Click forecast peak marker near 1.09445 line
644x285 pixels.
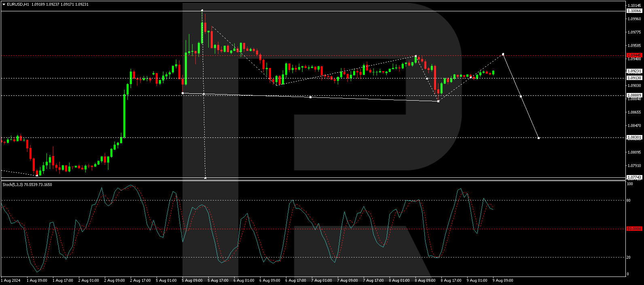tap(503, 54)
